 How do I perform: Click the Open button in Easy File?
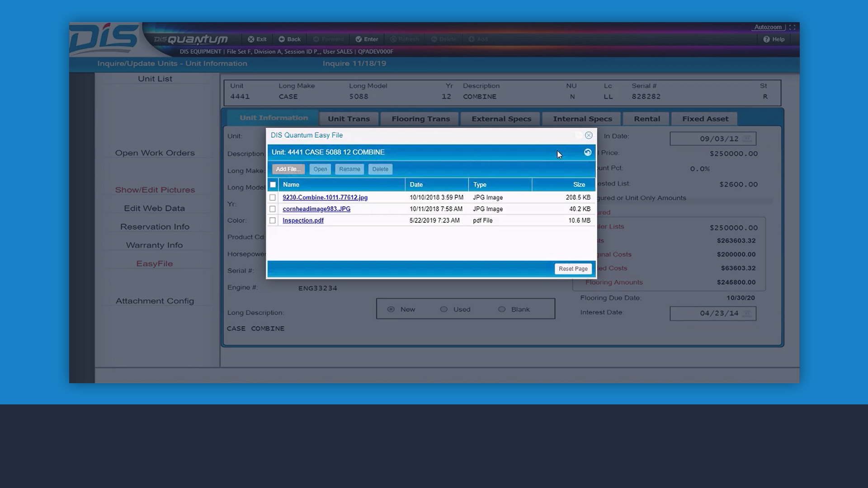pyautogui.click(x=320, y=169)
